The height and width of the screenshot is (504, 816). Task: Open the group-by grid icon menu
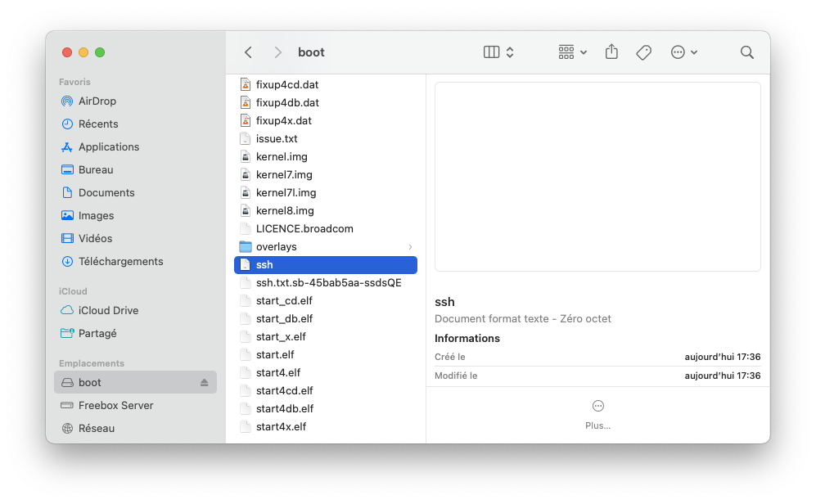coord(572,52)
